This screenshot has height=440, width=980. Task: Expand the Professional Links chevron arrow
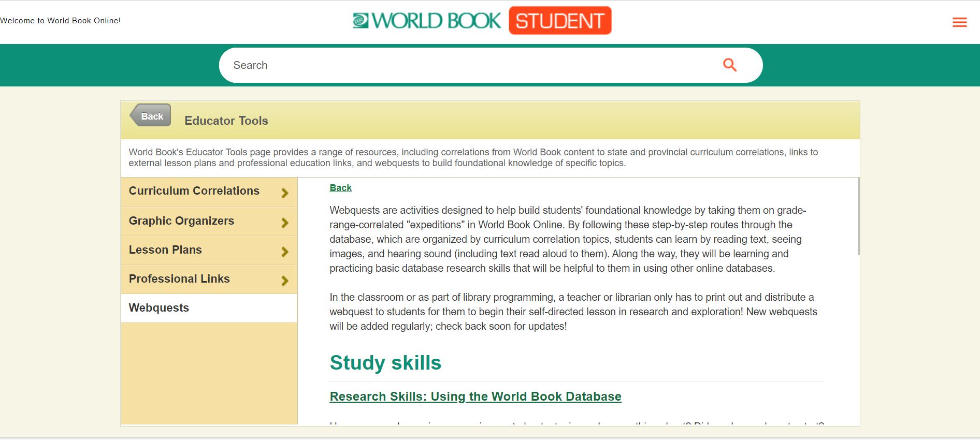tap(284, 281)
